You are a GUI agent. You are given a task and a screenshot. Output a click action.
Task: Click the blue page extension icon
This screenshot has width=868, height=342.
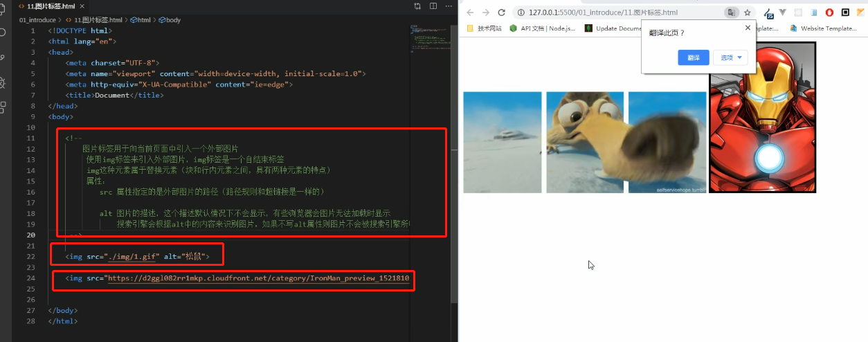pyautogui.click(x=813, y=12)
